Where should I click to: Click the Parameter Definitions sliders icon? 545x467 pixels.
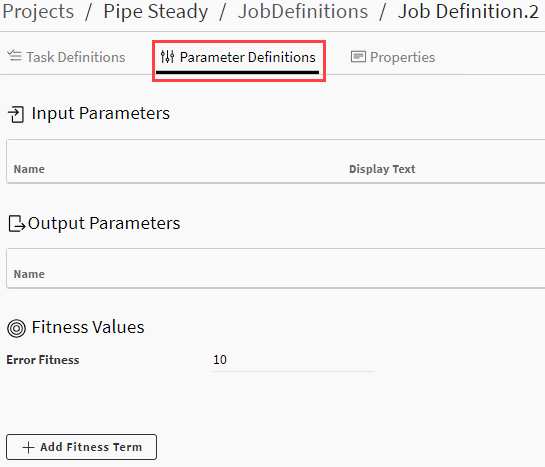(167, 57)
